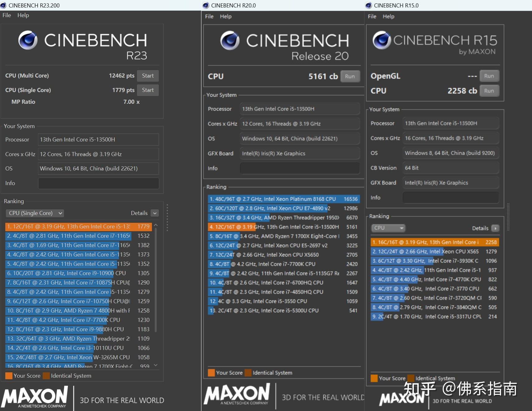Select Core i7-4770K row in R15 ranking
Screen dimensions: 532x411
click(x=435, y=280)
